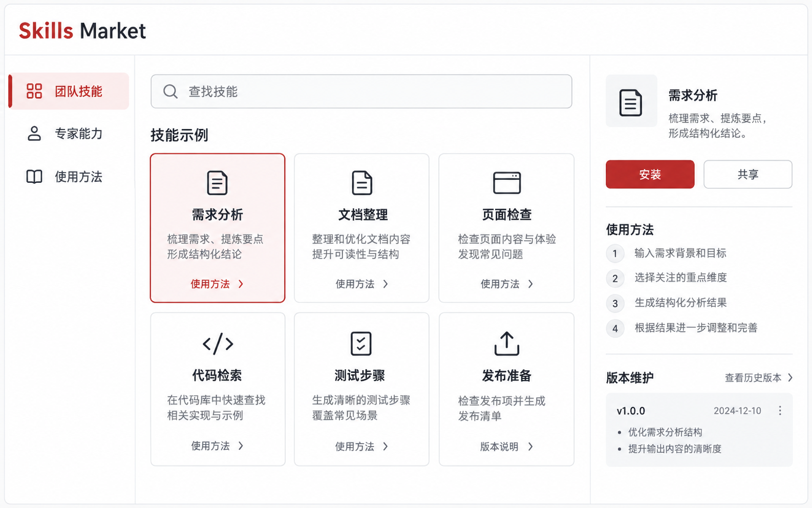Open 使用方法 link on 页面检查 card
This screenshot has height=508, width=812.
(x=507, y=284)
